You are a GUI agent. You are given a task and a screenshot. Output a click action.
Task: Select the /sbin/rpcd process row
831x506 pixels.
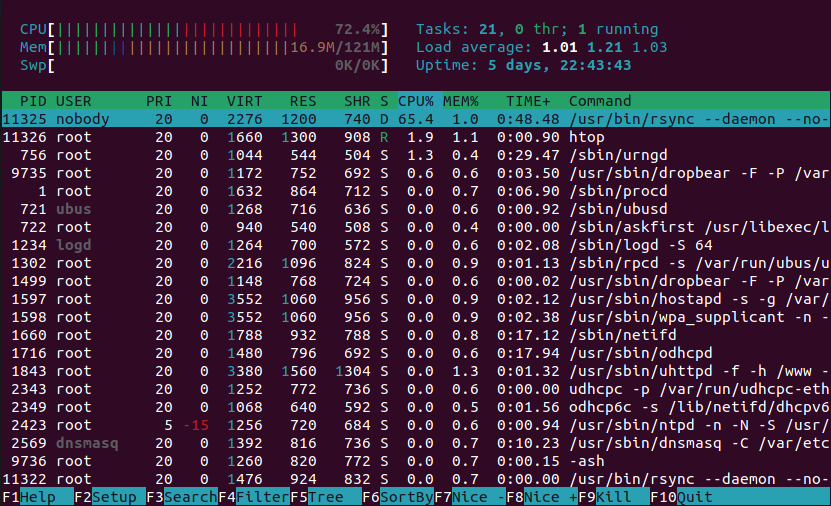click(416, 263)
